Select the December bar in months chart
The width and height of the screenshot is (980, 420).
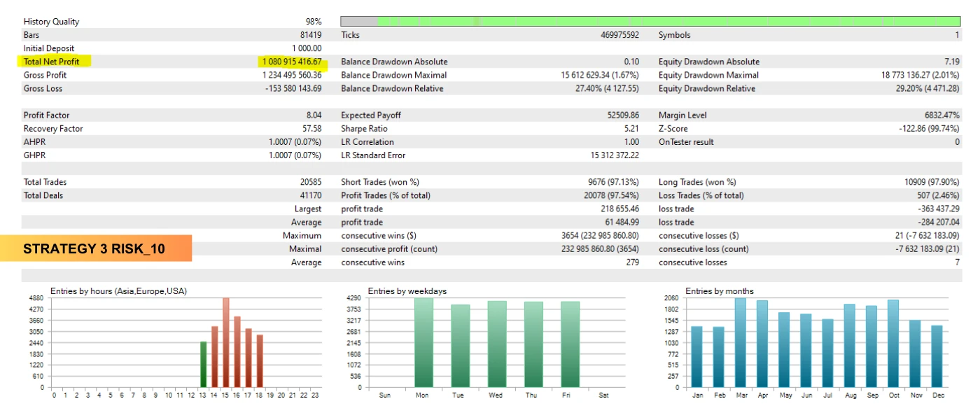pos(937,356)
